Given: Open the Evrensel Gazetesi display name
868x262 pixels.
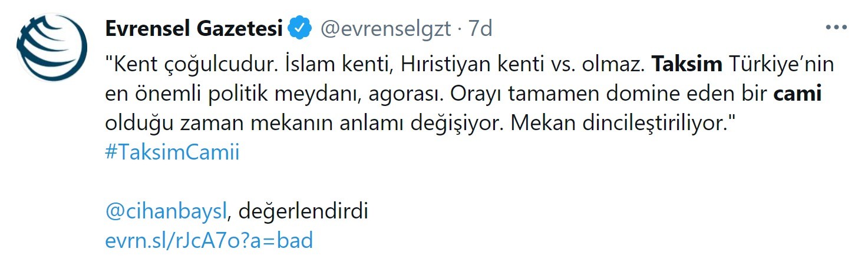Looking at the screenshot, I should [x=194, y=28].
